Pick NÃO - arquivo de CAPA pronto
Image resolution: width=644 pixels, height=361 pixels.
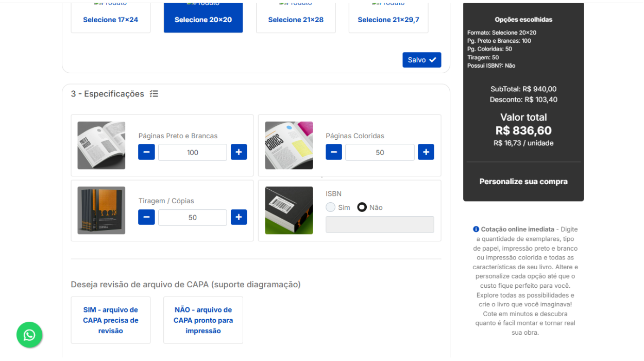(x=203, y=320)
